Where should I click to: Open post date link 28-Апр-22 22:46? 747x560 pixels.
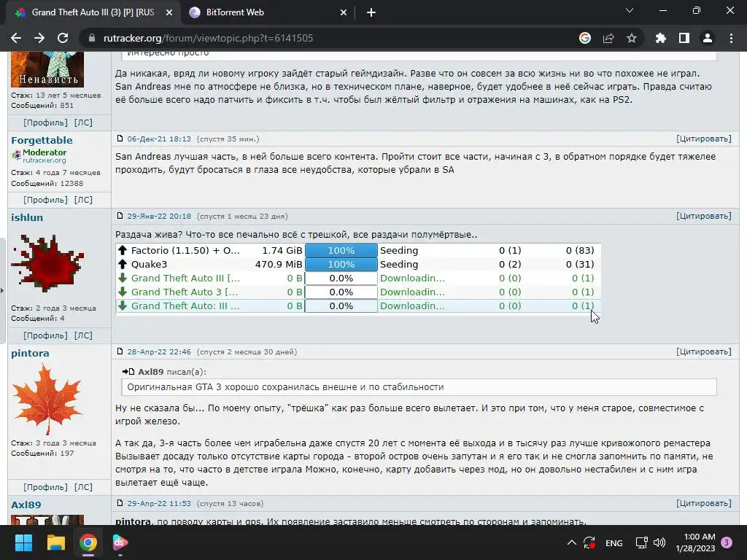coord(159,352)
